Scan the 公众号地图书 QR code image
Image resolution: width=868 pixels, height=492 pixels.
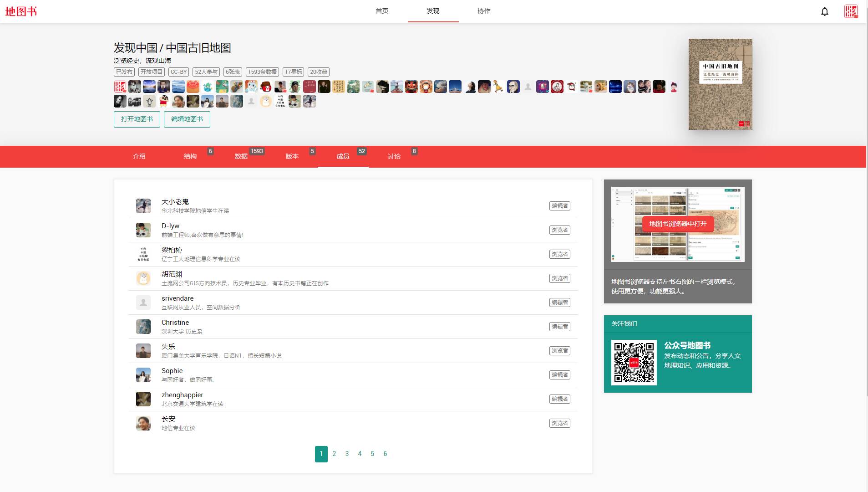[634, 363]
